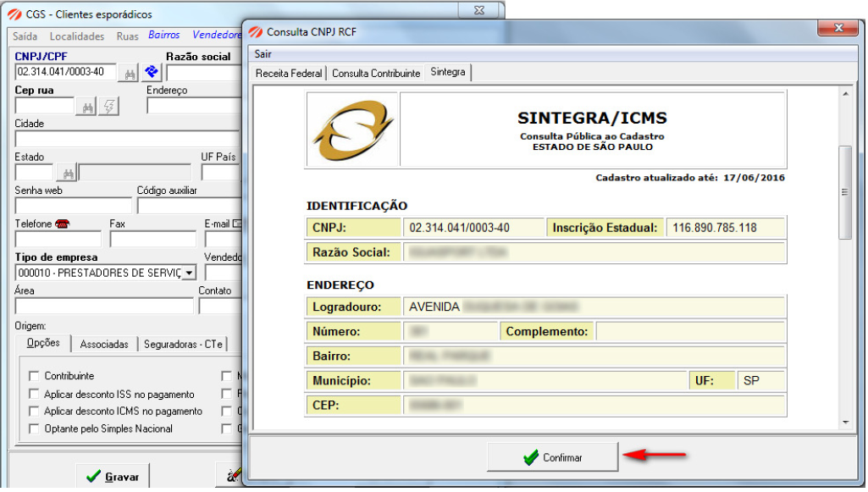Screen dimensions: 868x492
Task: Open Localidades menu in CGS window
Action: [77, 36]
